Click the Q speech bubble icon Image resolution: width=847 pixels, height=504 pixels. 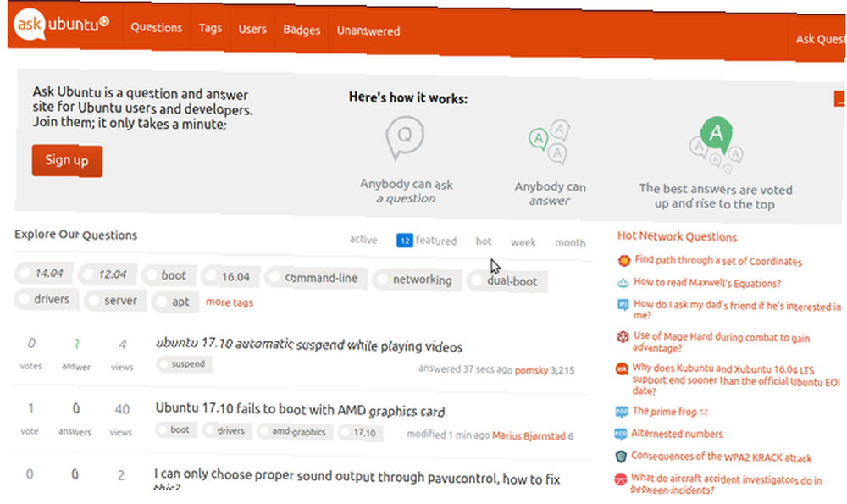[405, 138]
